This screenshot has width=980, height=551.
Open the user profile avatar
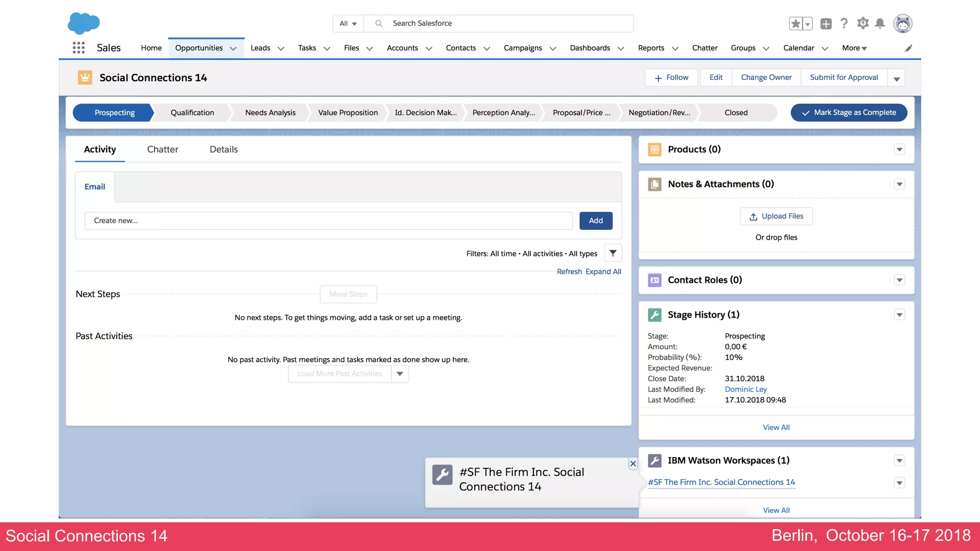pos(902,23)
